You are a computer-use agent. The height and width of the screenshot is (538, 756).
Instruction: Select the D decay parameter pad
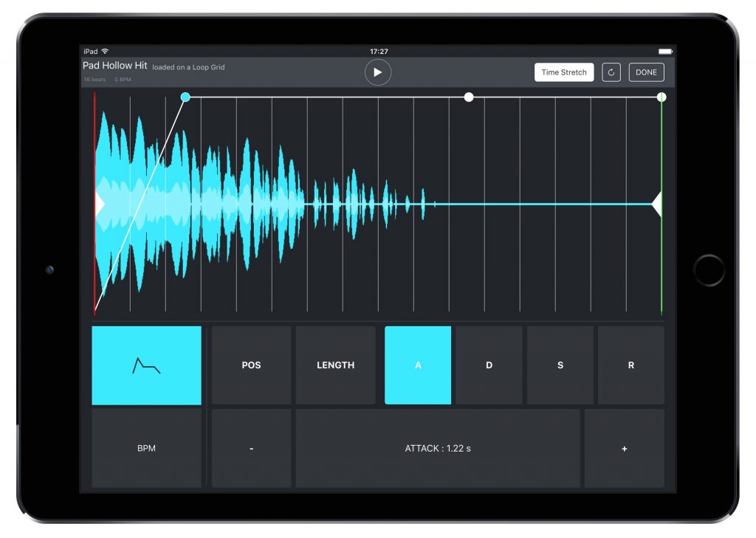(x=489, y=365)
